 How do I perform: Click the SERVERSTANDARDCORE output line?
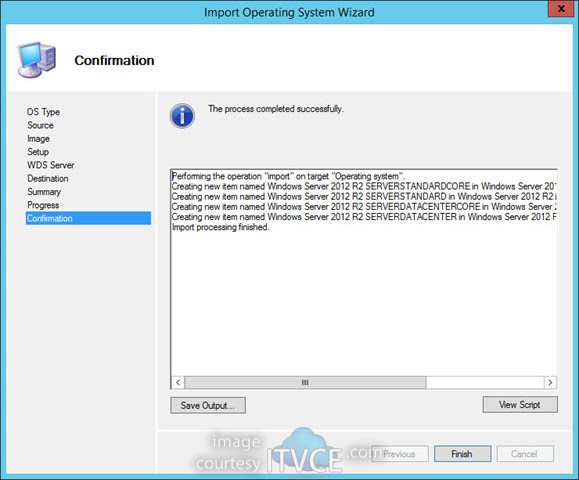(x=364, y=186)
